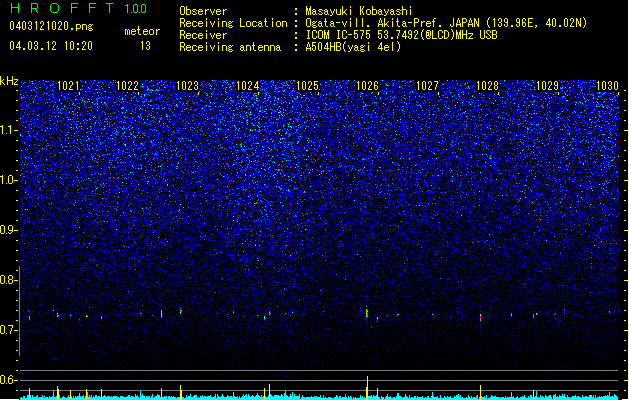Click the 0.9 kHz frequency axis label

point(8,230)
